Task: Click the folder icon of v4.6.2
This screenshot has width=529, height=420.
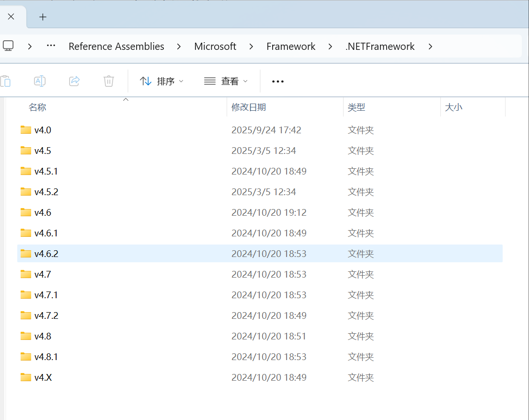Action: point(26,253)
